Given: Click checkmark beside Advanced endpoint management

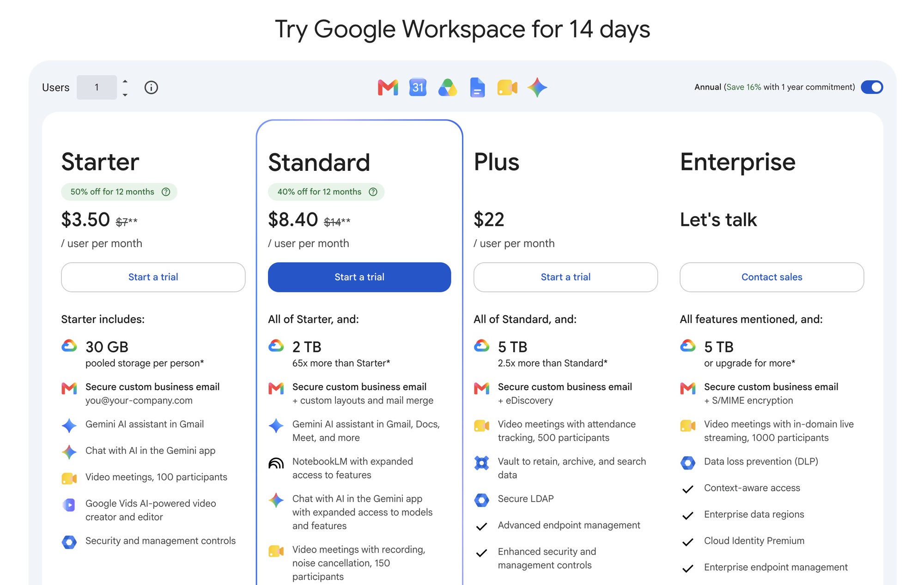Looking at the screenshot, I should [481, 526].
